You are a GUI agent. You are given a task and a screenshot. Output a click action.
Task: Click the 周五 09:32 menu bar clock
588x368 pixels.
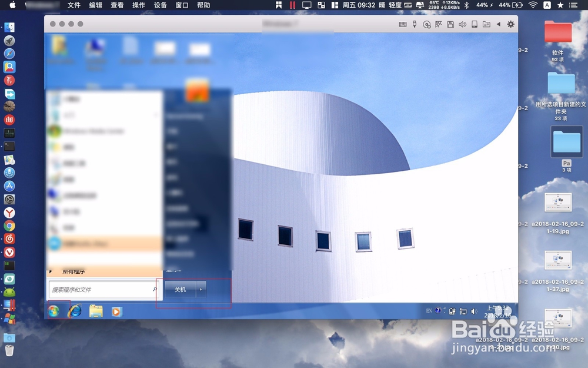359,5
